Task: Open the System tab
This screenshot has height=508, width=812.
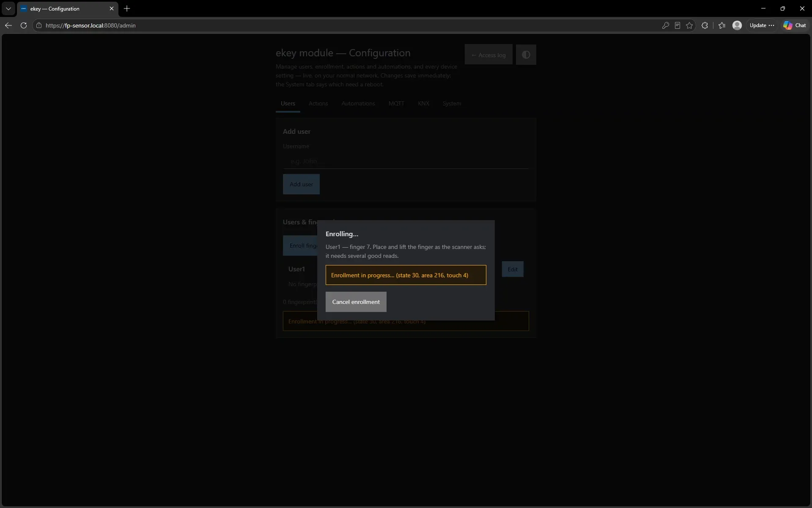Action: tap(452, 103)
